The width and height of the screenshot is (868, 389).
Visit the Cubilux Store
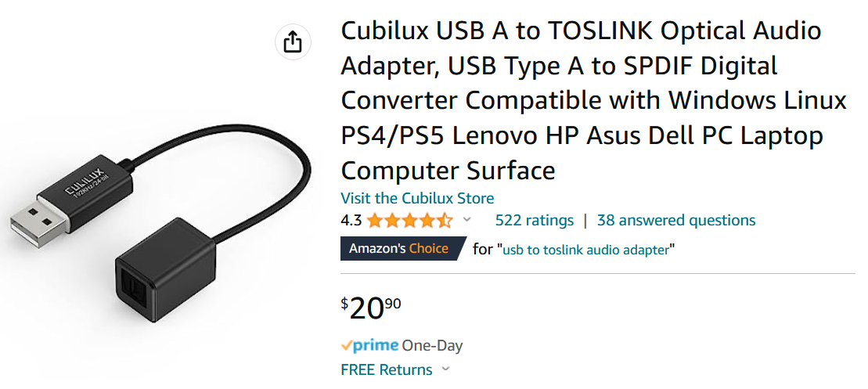point(417,198)
